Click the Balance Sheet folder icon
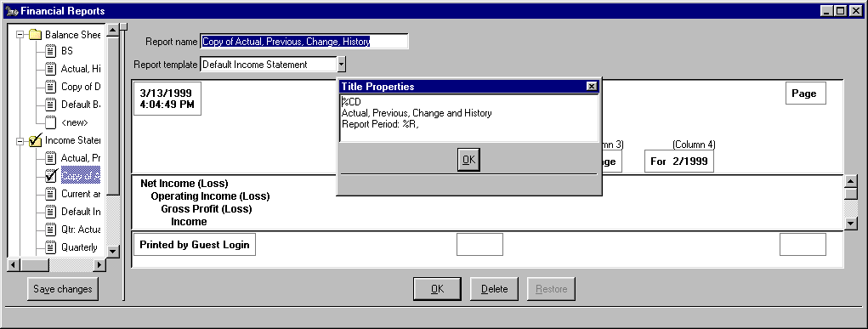Viewport: 868px width, 329px height. [x=36, y=34]
